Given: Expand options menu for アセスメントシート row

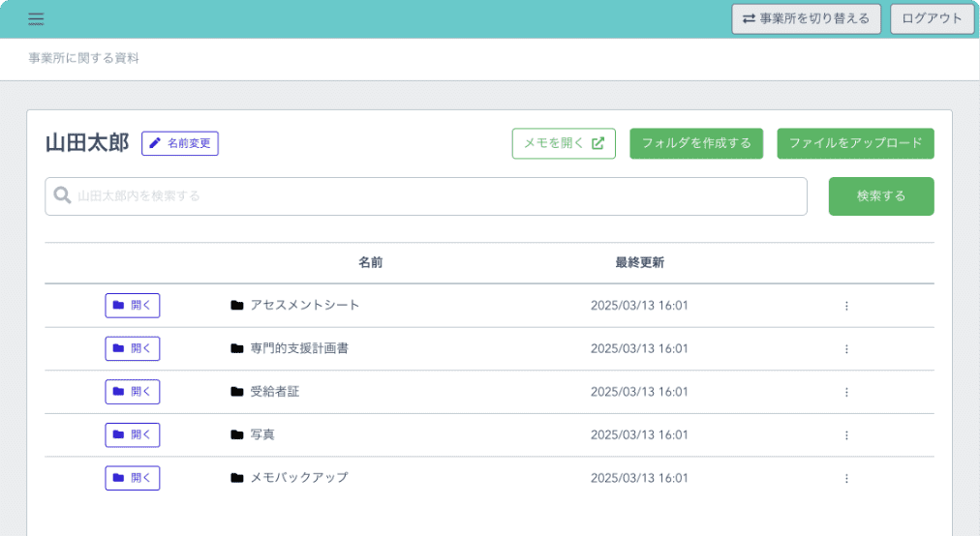Looking at the screenshot, I should [x=846, y=306].
